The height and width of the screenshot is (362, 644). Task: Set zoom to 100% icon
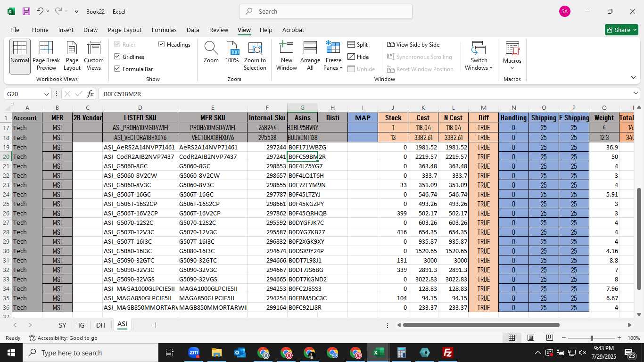(232, 52)
